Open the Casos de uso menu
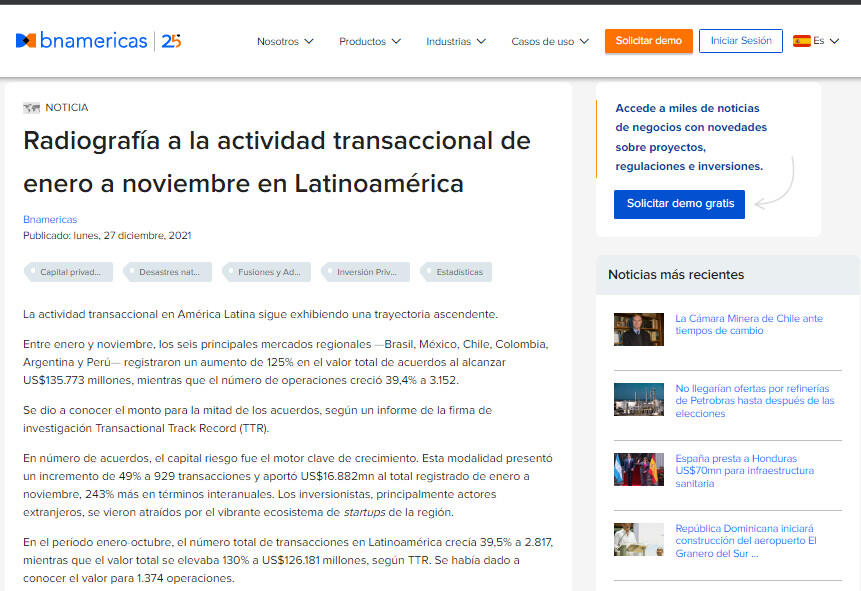 click(x=550, y=42)
